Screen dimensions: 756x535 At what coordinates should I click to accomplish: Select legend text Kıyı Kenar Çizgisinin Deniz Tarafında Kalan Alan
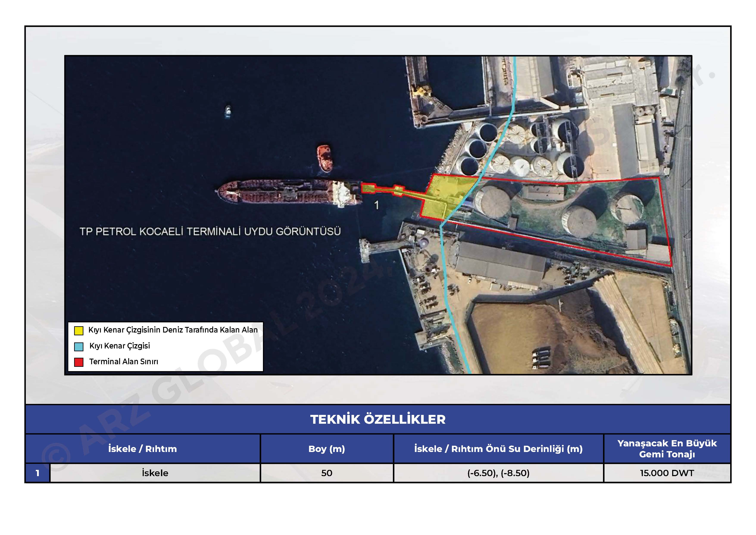pos(173,330)
